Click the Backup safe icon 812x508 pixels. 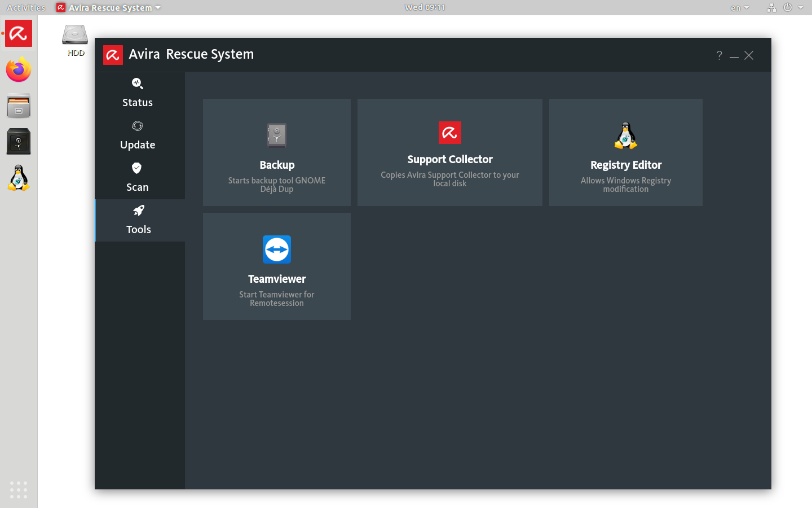pyautogui.click(x=277, y=135)
